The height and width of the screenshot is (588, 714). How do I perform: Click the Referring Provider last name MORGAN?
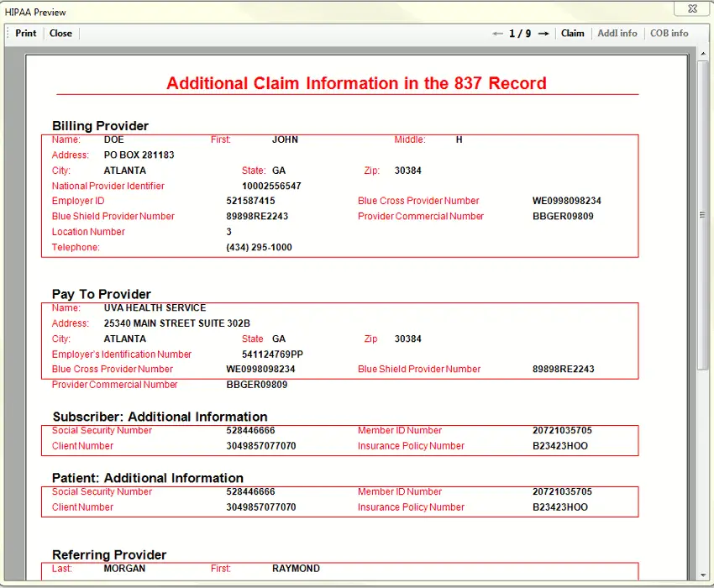pyautogui.click(x=124, y=569)
